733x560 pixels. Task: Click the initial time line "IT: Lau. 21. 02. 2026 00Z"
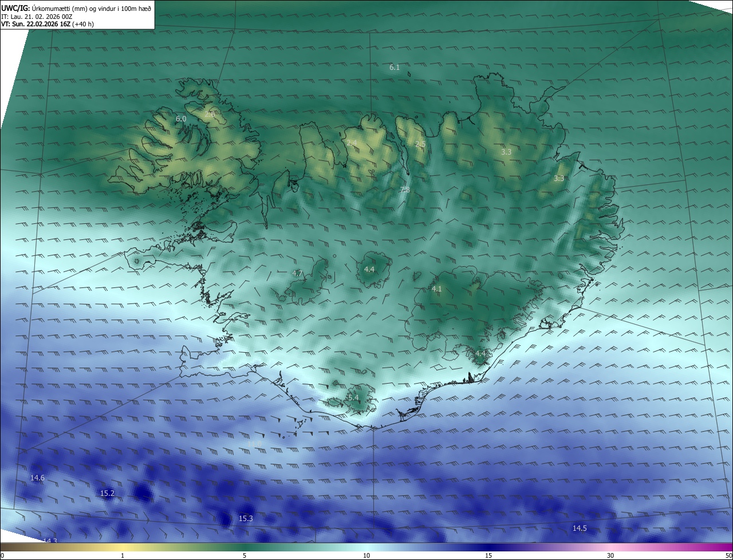tap(37, 17)
